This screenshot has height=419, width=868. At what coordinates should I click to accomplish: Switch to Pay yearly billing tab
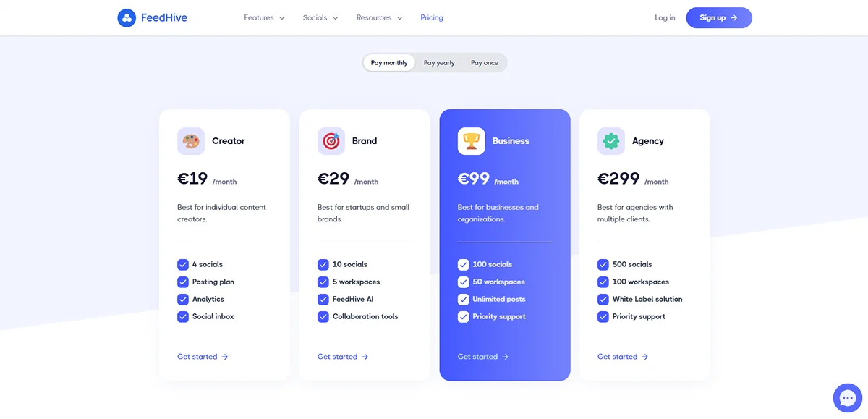(x=438, y=62)
